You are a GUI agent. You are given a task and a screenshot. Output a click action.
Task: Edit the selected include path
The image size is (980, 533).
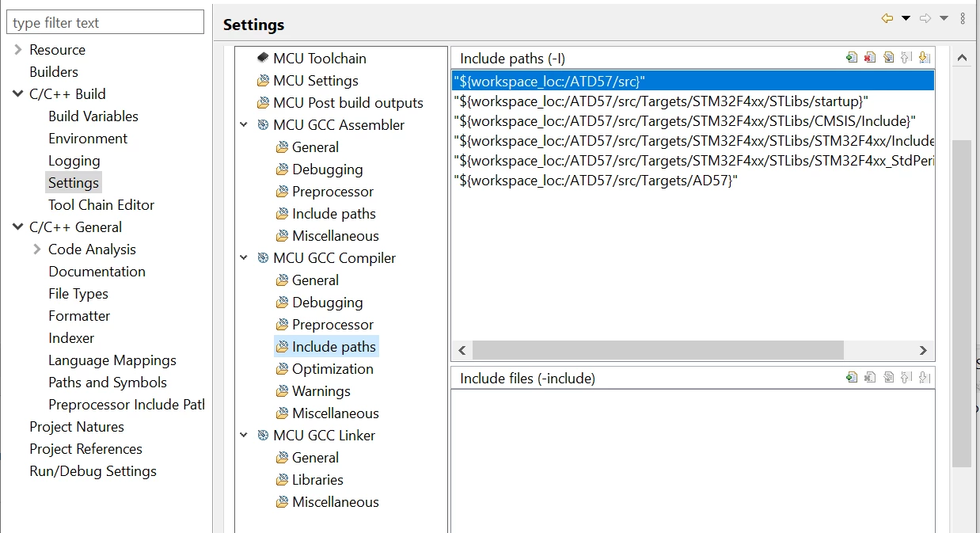tap(888, 57)
